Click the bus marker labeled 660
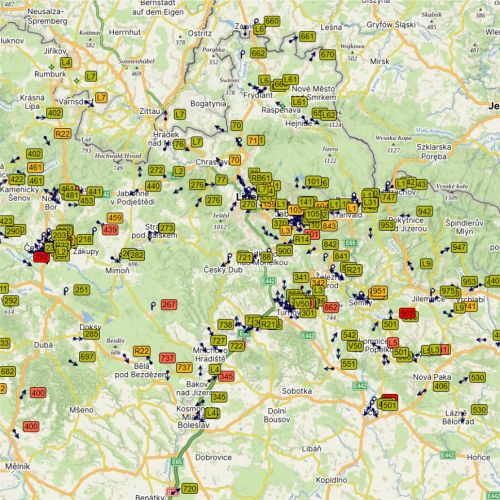This screenshot has width=500, height=500. (272, 21)
